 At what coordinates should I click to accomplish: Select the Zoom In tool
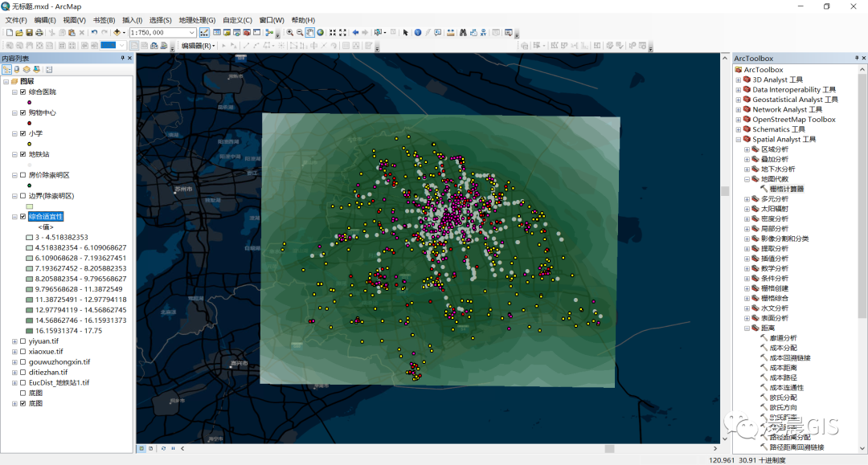point(290,33)
